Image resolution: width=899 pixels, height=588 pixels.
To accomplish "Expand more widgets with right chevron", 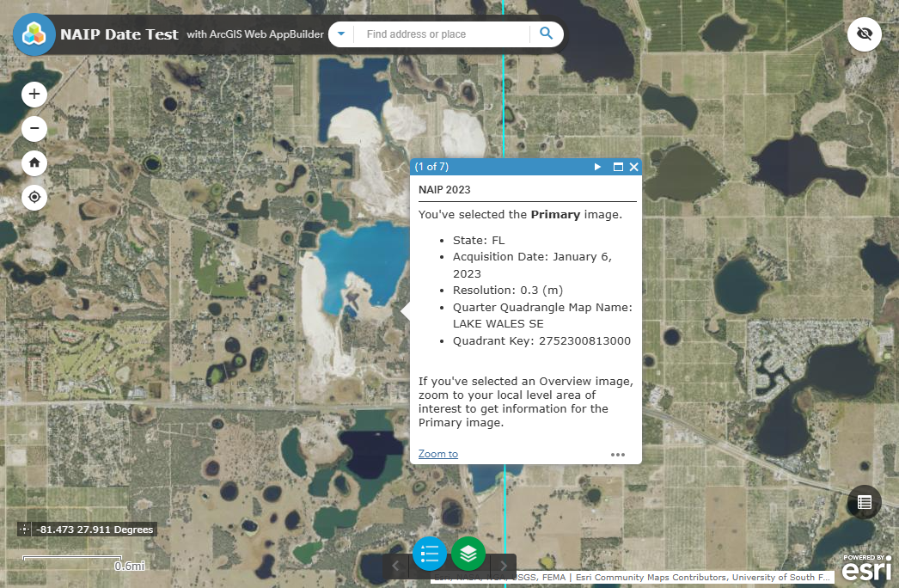I will 504,565.
